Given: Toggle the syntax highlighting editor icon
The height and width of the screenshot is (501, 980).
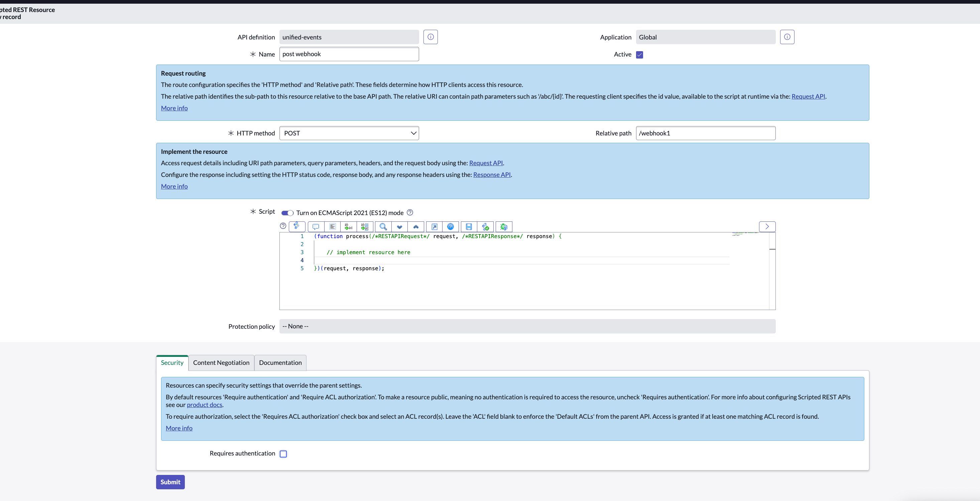Looking at the screenshot, I should click(297, 226).
